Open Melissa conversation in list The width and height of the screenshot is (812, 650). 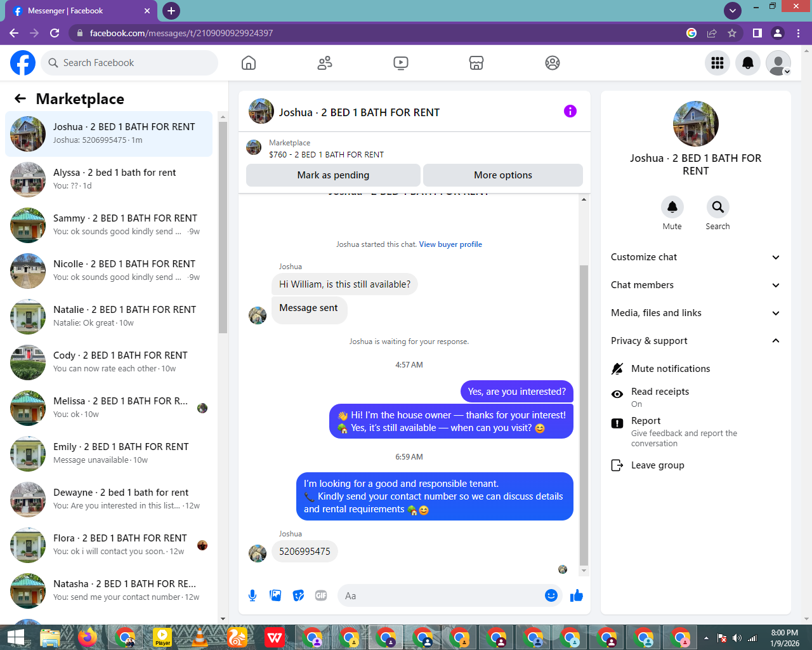coord(109,408)
